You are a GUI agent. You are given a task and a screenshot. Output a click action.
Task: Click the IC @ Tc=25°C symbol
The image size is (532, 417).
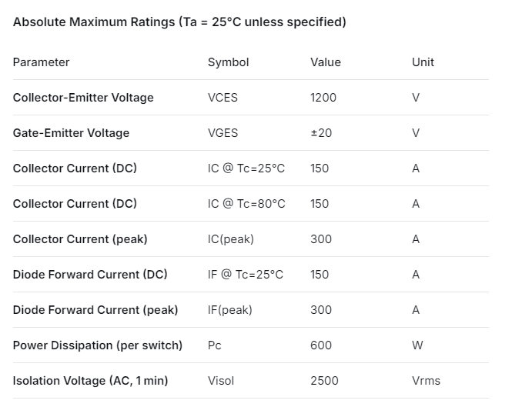click(x=246, y=168)
